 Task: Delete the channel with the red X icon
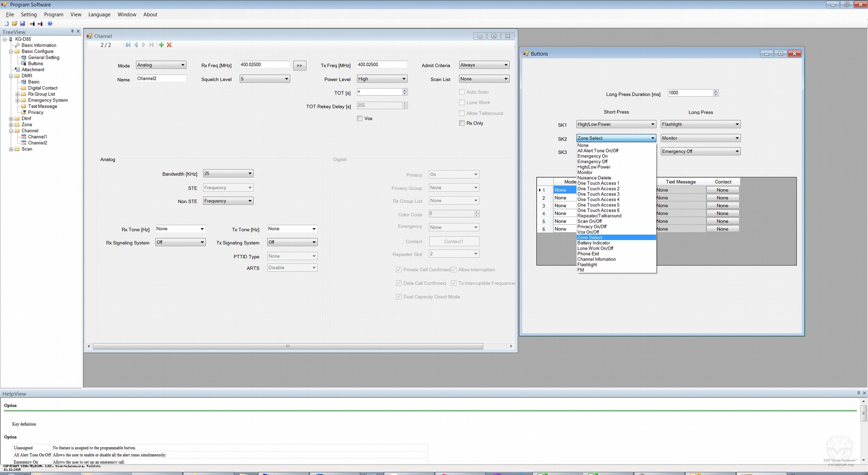[x=169, y=45]
